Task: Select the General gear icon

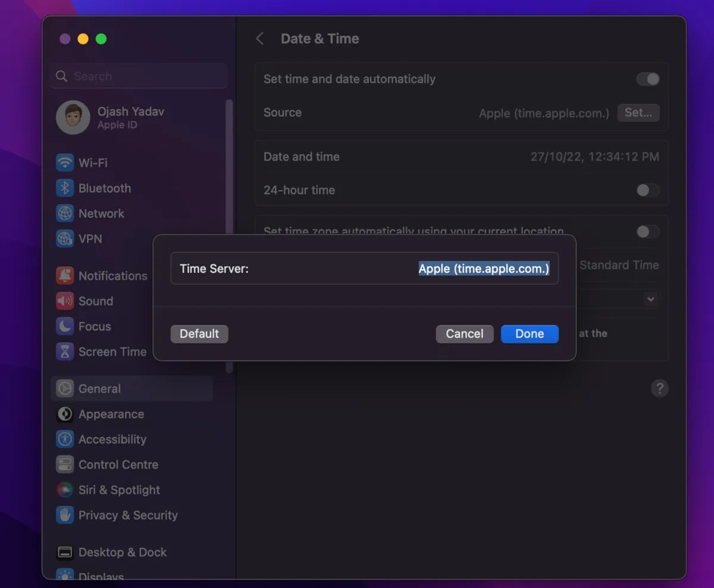Action: (64, 389)
